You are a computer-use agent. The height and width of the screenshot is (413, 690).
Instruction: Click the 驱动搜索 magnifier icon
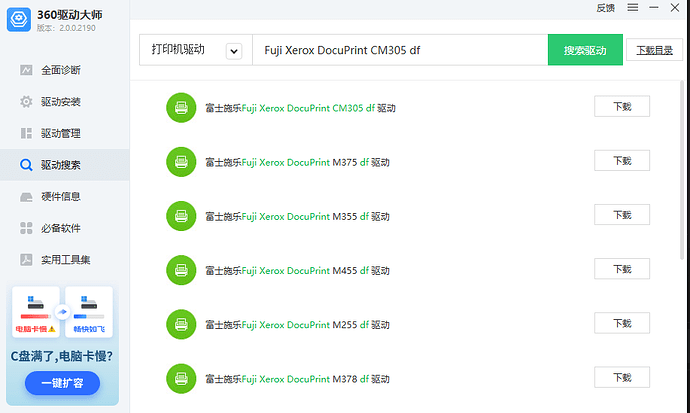26,165
